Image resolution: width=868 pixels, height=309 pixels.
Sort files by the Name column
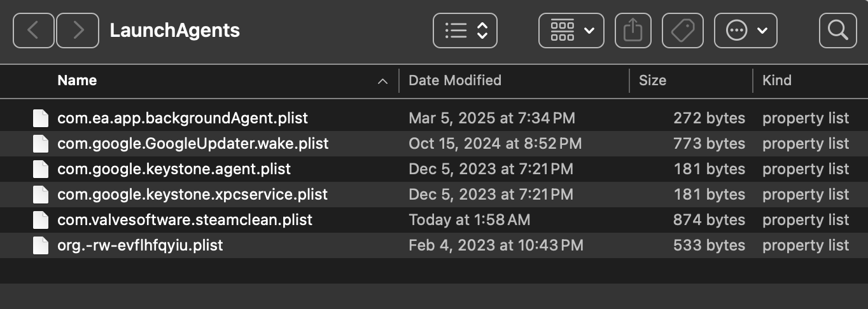[77, 81]
